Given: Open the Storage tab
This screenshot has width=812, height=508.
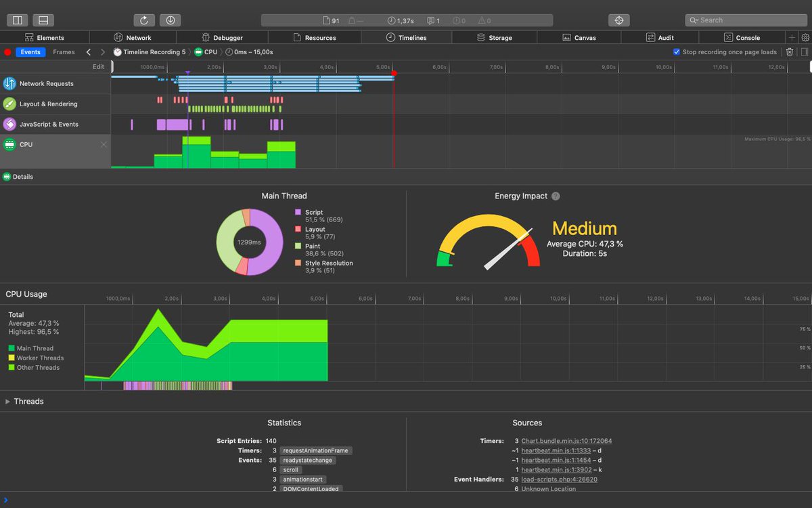Looking at the screenshot, I should 494,38.
